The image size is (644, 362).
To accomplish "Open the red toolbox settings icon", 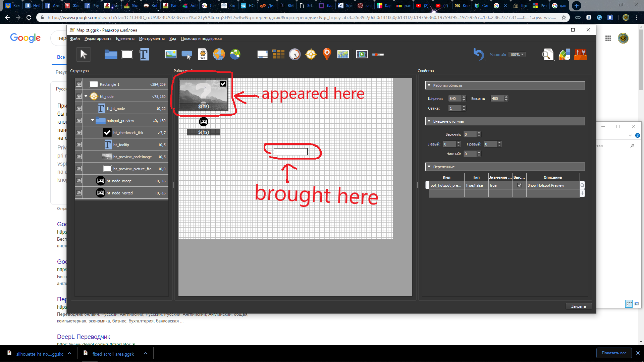I will point(581,54).
